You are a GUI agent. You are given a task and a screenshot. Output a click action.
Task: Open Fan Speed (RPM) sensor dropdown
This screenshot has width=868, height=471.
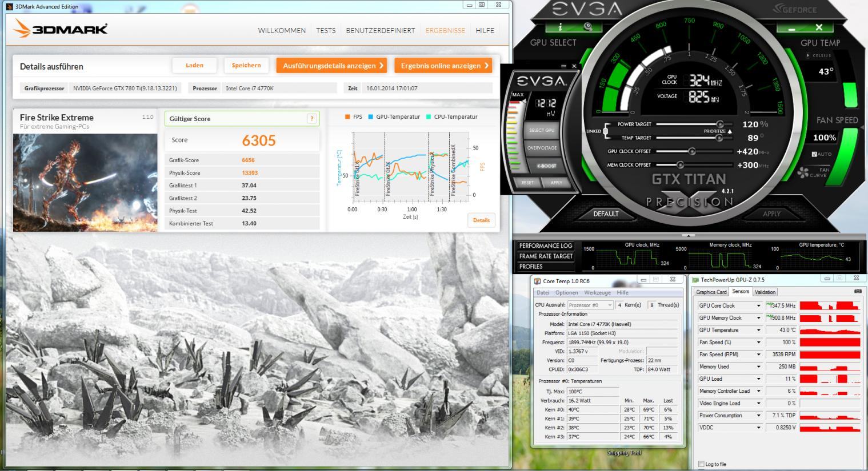pos(758,355)
